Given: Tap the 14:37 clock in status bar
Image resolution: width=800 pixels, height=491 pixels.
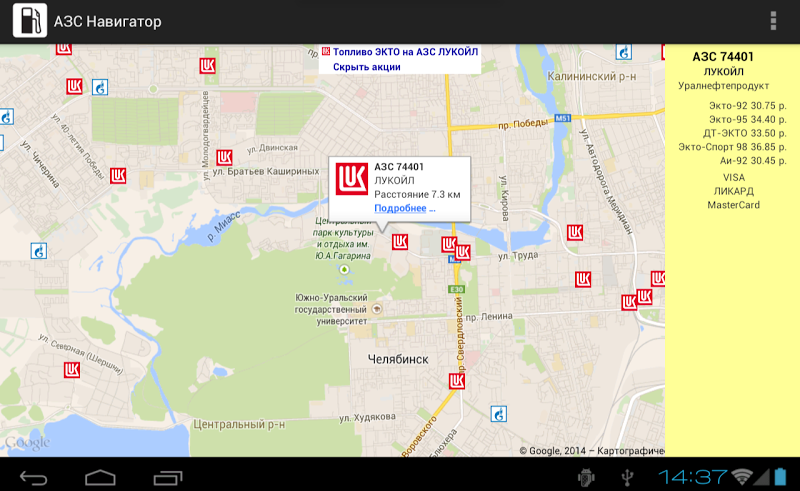Looking at the screenshot, I should coord(692,477).
